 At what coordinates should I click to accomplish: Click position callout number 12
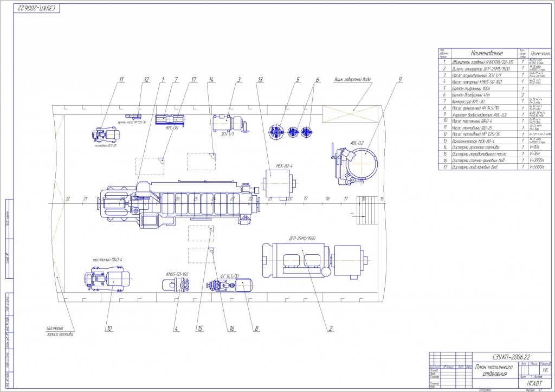[x=146, y=80]
